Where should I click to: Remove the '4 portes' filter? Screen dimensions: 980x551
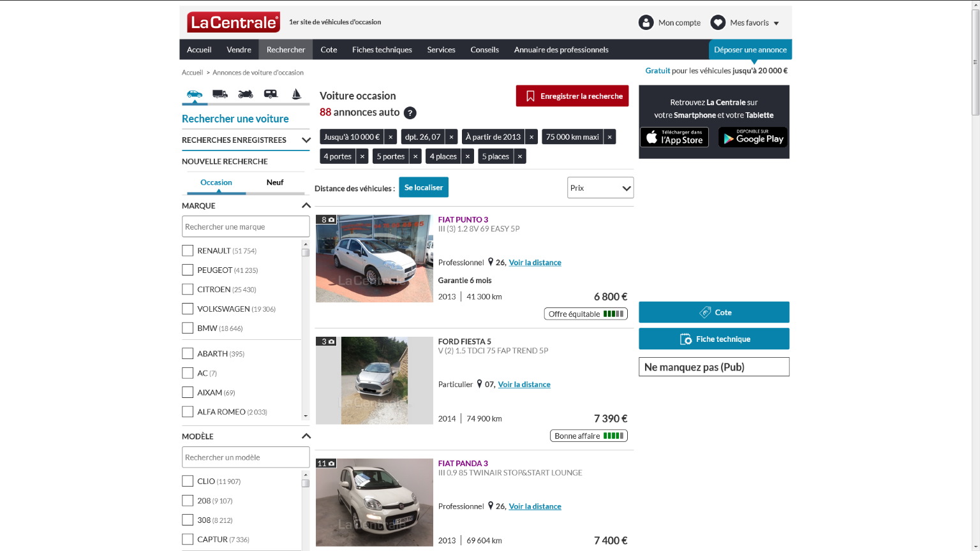point(362,156)
